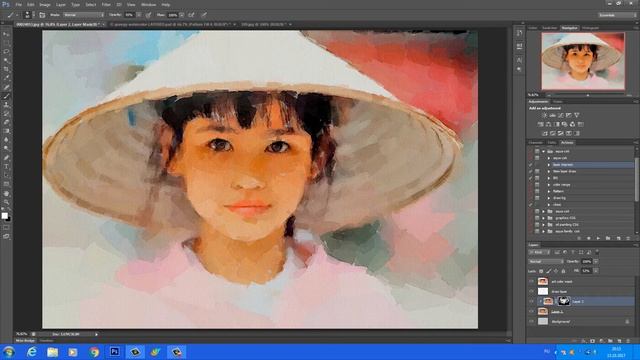Select the Hand tool

click(x=6, y=193)
